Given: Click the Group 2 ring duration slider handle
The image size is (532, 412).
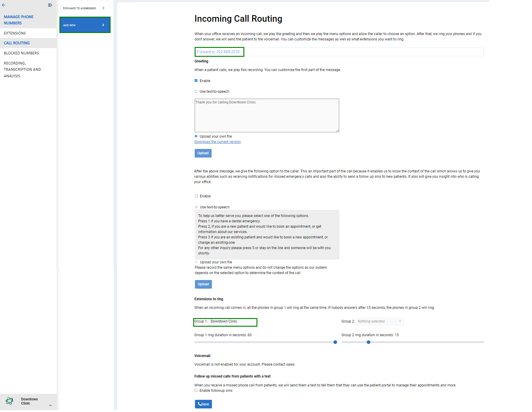Looking at the screenshot, I should click(x=369, y=342).
